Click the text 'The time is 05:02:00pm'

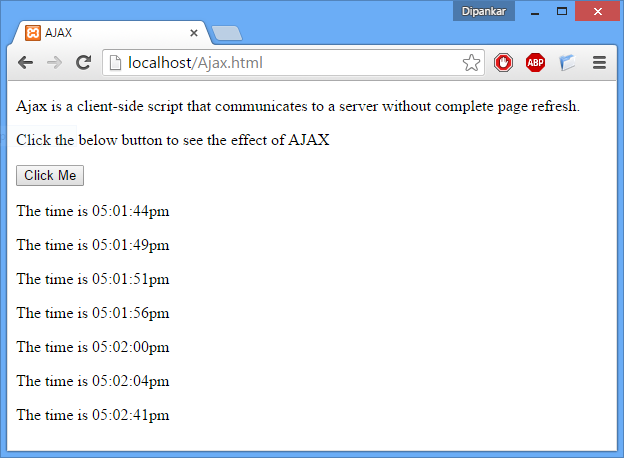coord(93,347)
